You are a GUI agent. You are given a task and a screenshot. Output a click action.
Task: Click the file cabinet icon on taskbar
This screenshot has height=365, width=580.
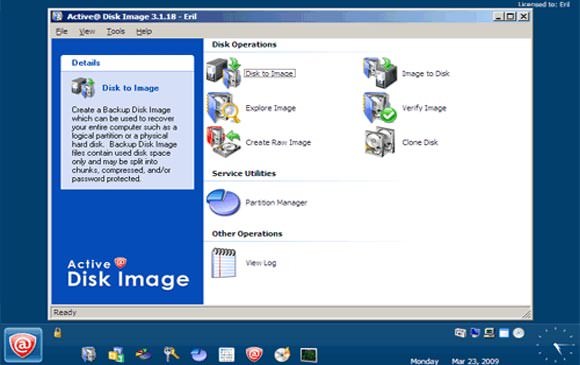pos(89,355)
